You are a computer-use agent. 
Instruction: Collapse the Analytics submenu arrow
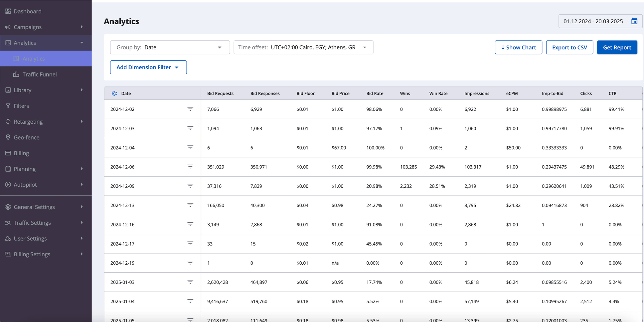click(x=82, y=43)
